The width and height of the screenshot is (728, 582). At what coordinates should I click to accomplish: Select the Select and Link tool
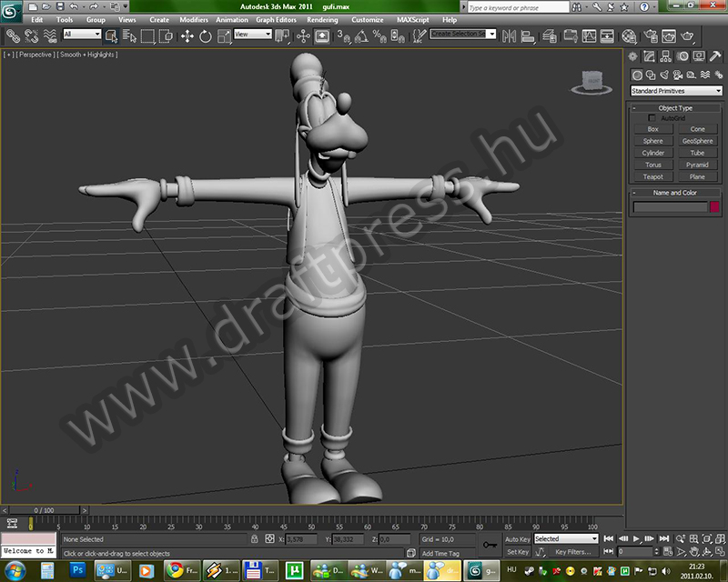(x=13, y=35)
